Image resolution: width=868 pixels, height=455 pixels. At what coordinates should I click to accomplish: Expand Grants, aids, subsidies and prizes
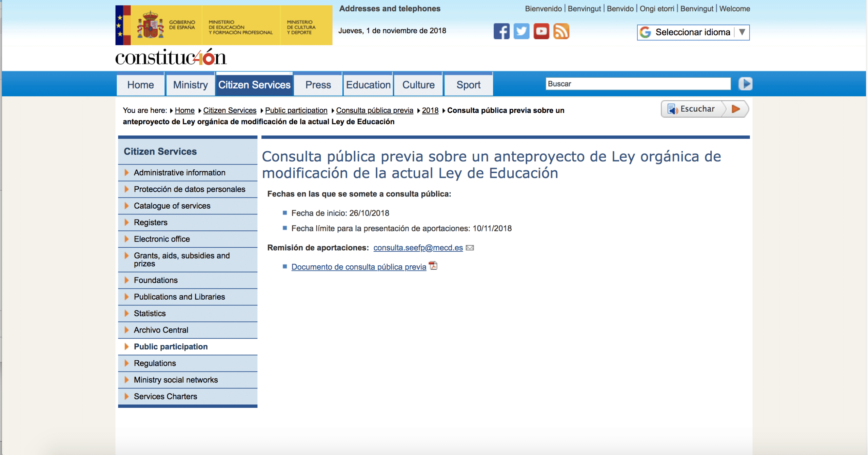(x=188, y=260)
